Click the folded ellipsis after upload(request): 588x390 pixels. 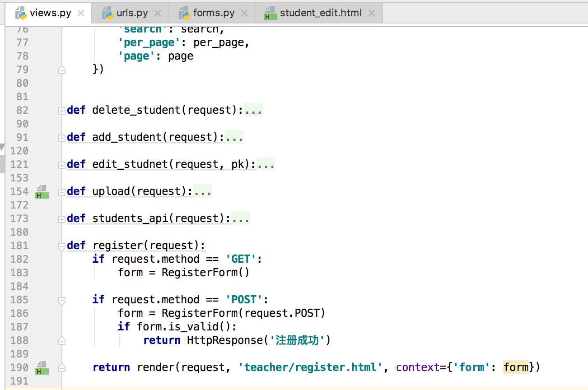click(203, 191)
